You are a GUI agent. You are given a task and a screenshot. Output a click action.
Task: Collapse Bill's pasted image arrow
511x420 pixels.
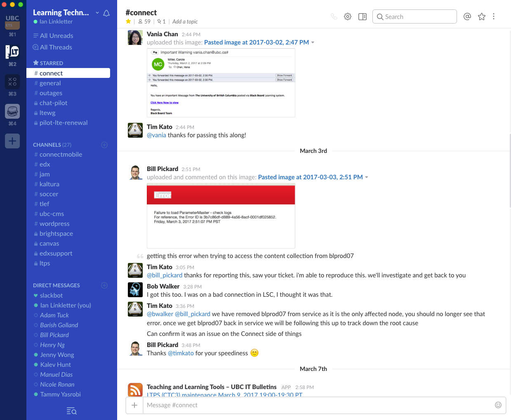(x=367, y=177)
